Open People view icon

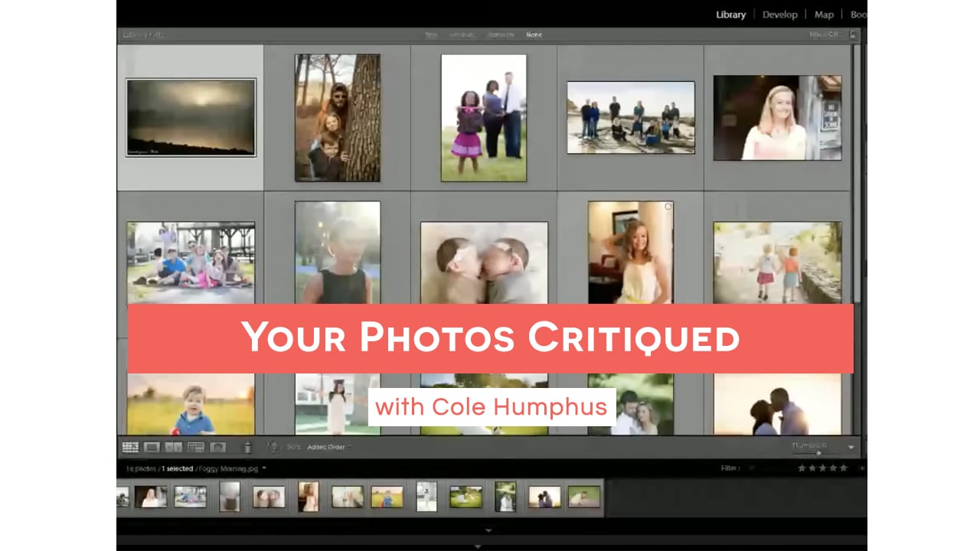(x=217, y=447)
